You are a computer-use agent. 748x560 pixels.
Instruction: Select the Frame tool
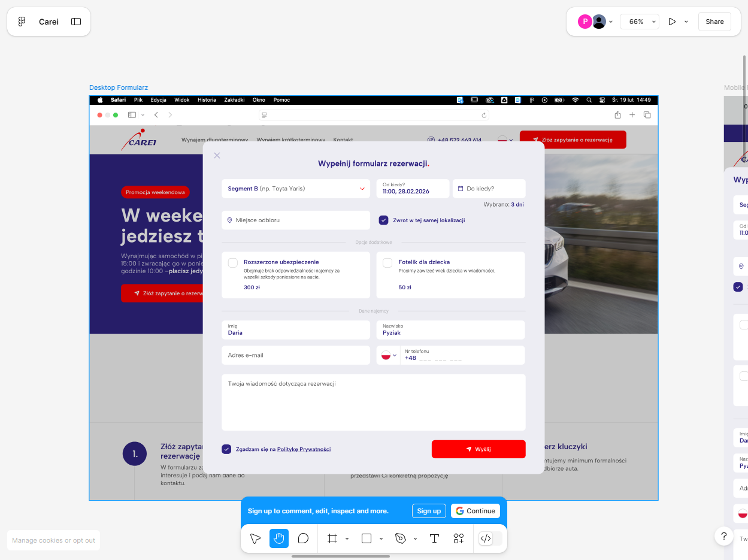point(332,538)
